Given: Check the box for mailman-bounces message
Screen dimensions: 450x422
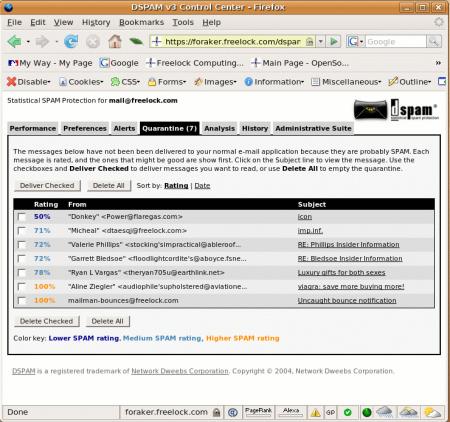Looking at the screenshot, I should tap(22, 301).
